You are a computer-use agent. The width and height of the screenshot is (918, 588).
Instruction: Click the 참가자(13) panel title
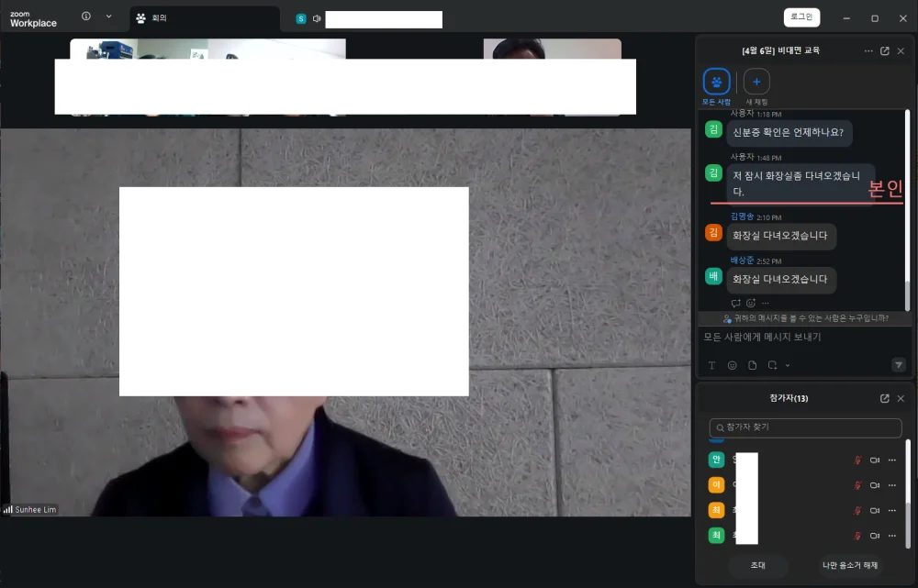[x=789, y=398]
